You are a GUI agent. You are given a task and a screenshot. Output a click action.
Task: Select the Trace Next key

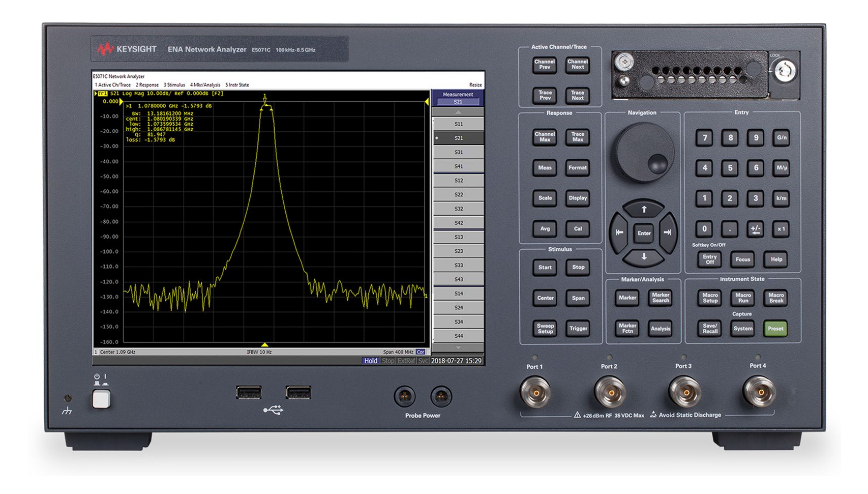(x=578, y=95)
